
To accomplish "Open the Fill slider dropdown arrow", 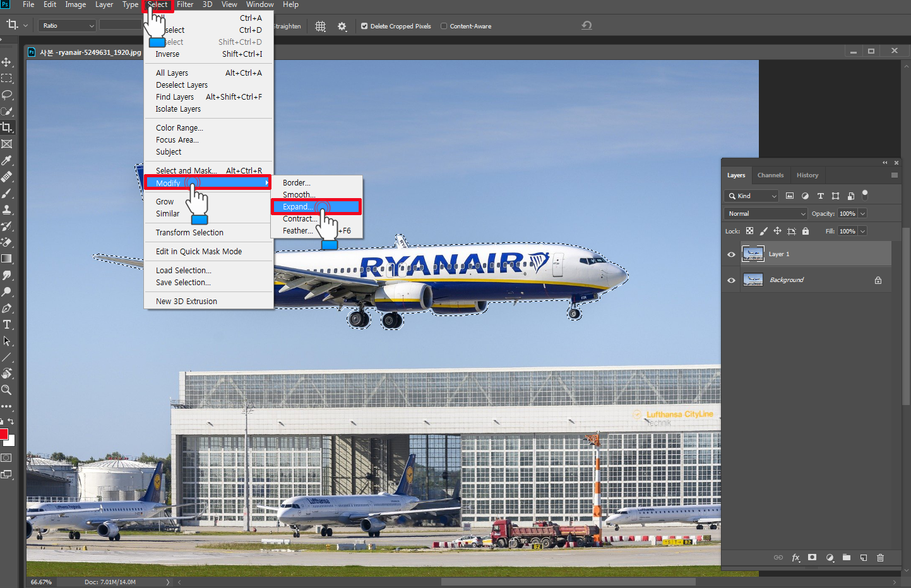I will (862, 232).
